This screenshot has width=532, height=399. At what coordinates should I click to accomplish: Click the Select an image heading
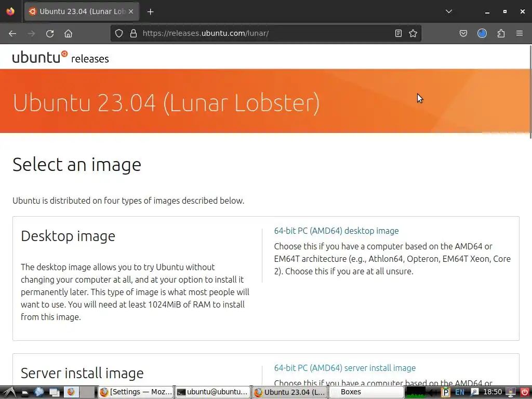(x=77, y=165)
